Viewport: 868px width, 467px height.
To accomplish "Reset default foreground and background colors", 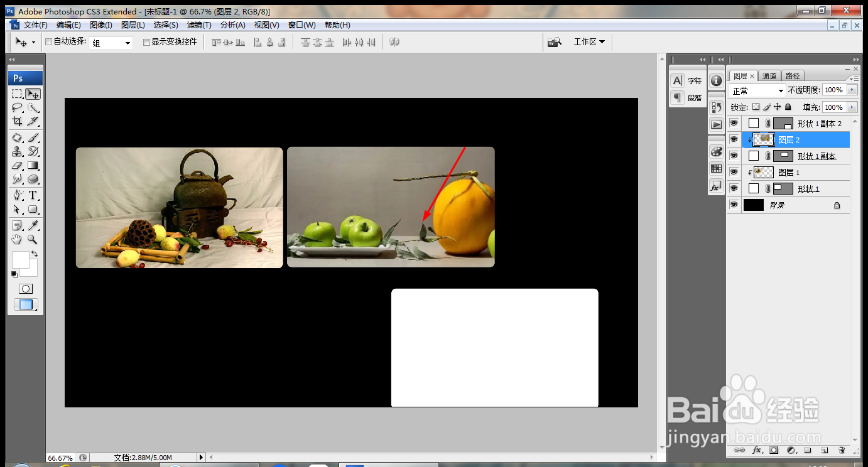I will tap(14, 274).
